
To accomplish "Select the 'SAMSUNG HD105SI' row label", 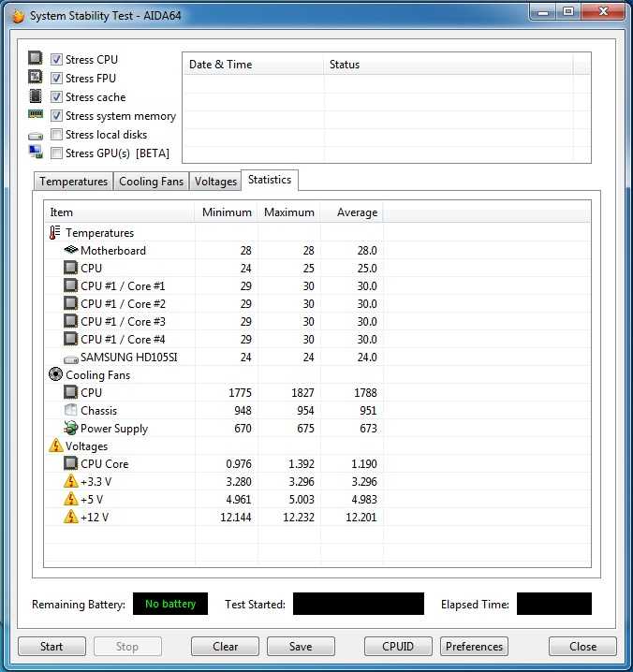I will pos(128,357).
